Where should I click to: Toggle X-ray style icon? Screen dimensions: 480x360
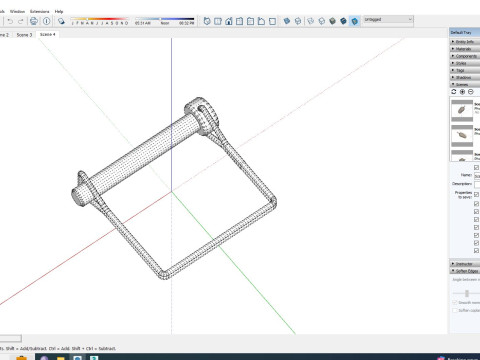pos(287,21)
